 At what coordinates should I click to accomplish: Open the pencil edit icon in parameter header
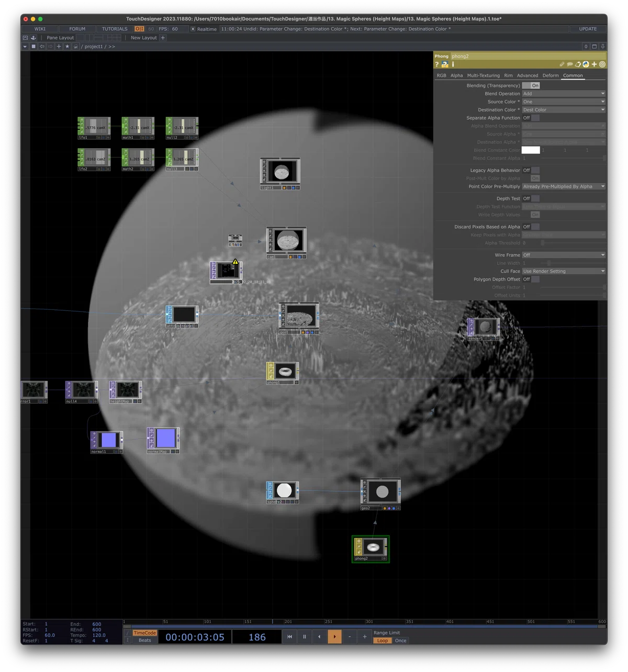tap(562, 64)
